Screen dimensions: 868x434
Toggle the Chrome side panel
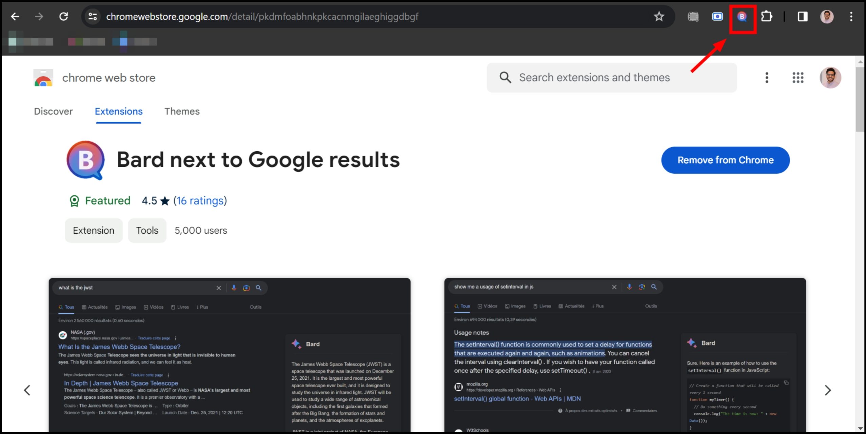[802, 16]
